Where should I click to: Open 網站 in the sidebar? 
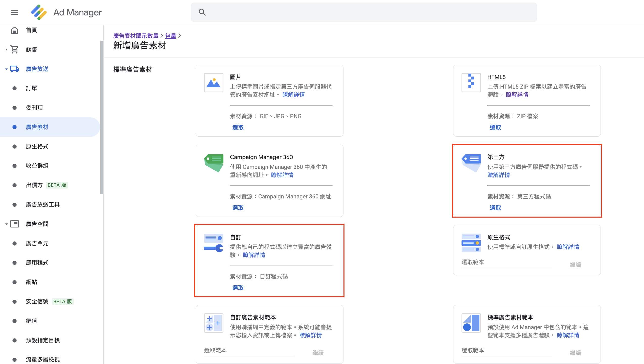click(x=50, y=282)
